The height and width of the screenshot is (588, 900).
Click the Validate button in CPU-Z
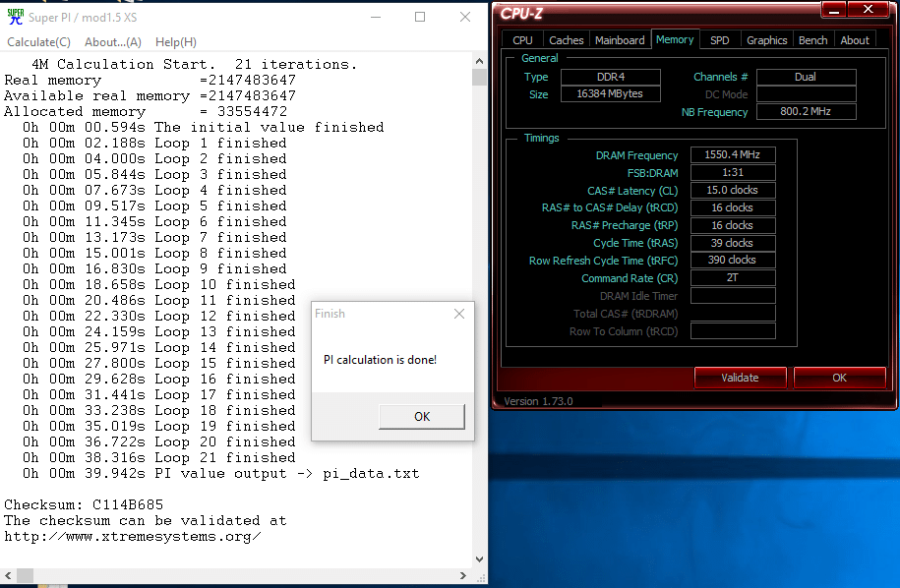click(740, 378)
